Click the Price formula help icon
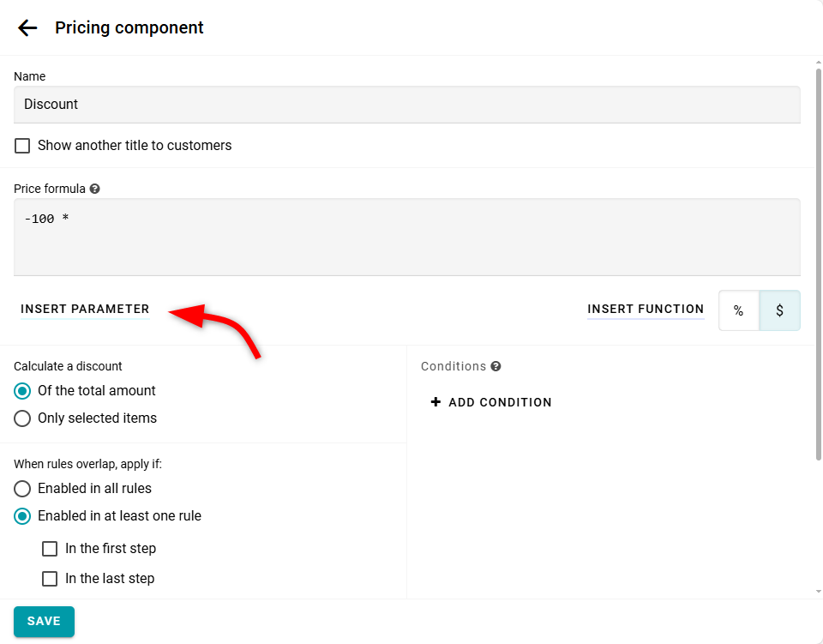823x644 pixels. click(95, 189)
